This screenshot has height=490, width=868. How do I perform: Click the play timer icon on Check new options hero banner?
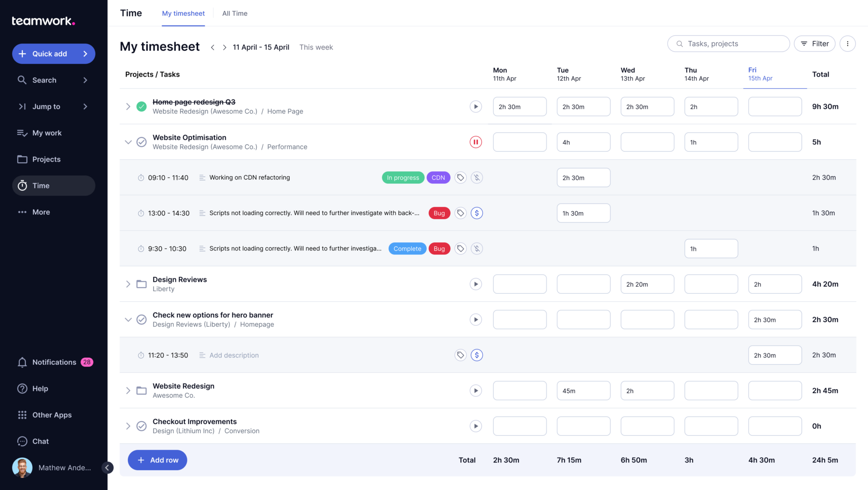476,319
